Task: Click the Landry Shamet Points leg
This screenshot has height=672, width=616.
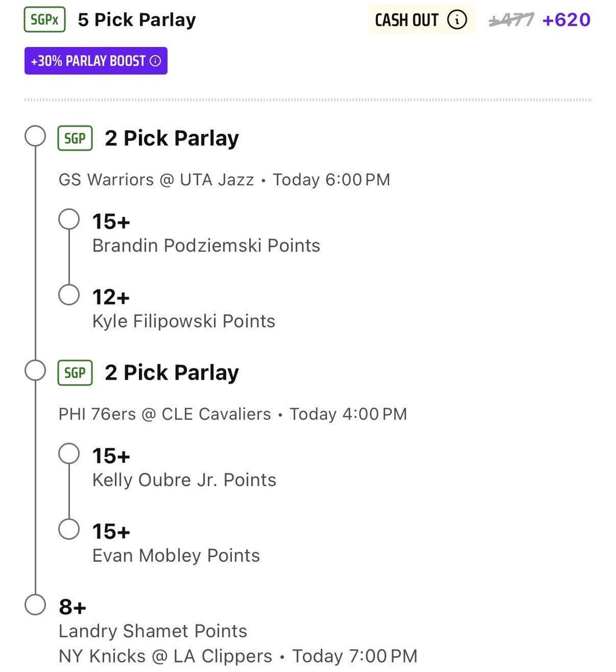Action: [x=153, y=631]
